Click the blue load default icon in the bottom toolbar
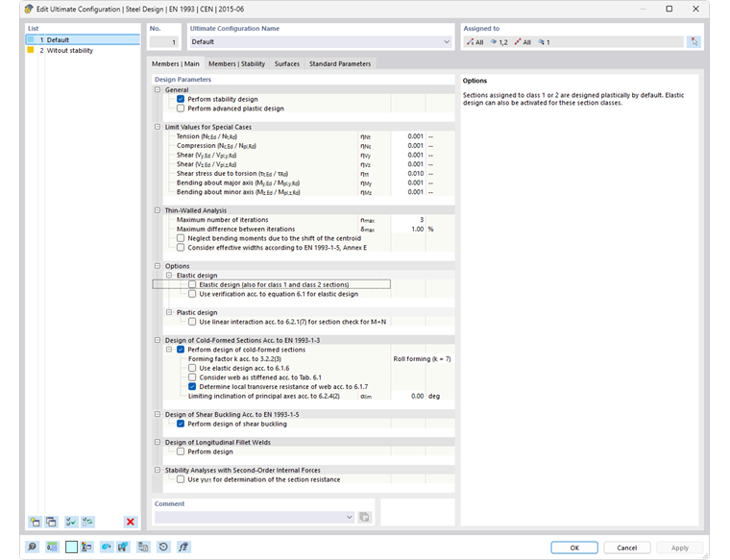Image resolution: width=730 pixels, height=560 pixels. 107,547
